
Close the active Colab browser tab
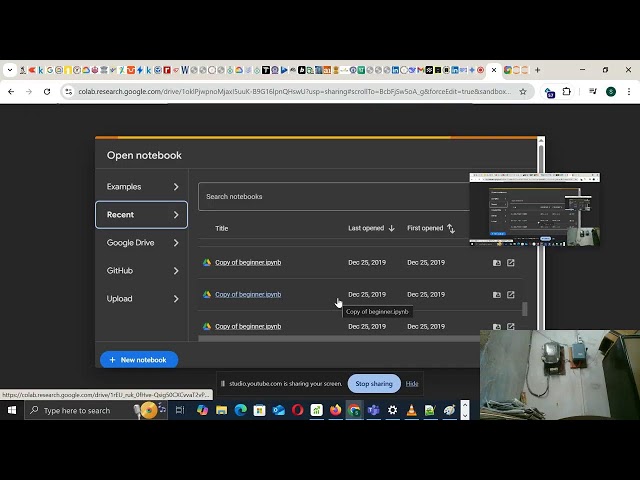point(494,70)
